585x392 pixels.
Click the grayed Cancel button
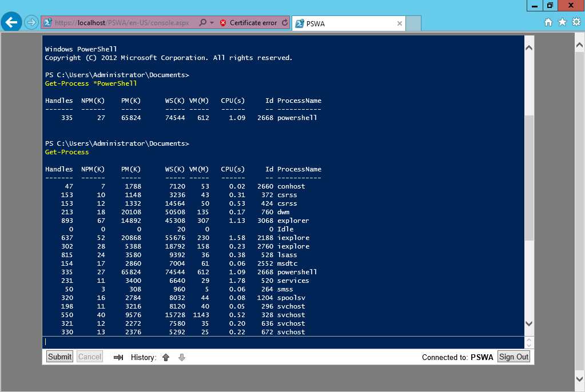[89, 357]
